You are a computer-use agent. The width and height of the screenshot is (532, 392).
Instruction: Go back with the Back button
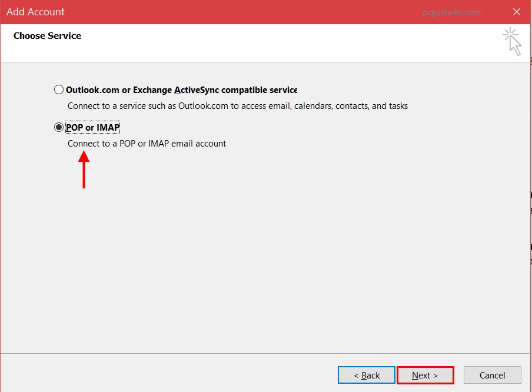click(366, 375)
